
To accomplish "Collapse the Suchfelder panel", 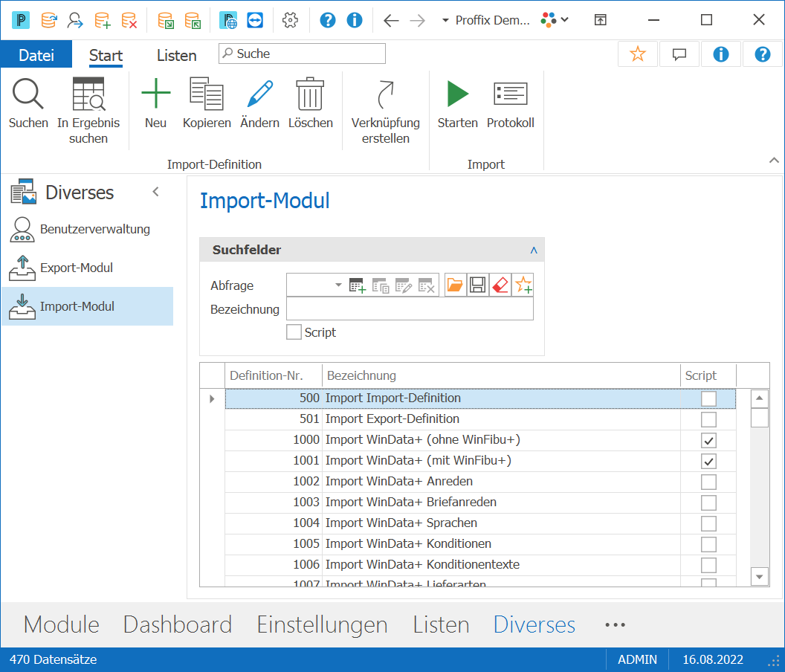I will pyautogui.click(x=534, y=250).
